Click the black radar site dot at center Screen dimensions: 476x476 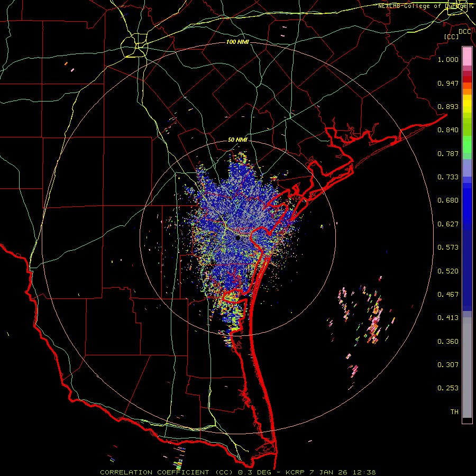tap(238, 239)
